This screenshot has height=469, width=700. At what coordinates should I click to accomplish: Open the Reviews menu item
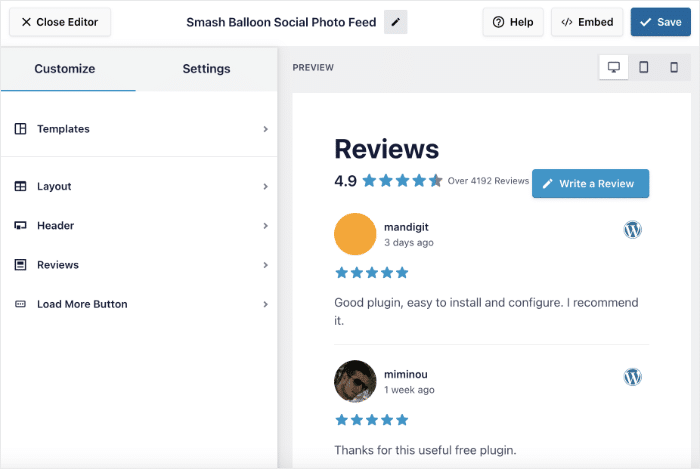(x=139, y=265)
